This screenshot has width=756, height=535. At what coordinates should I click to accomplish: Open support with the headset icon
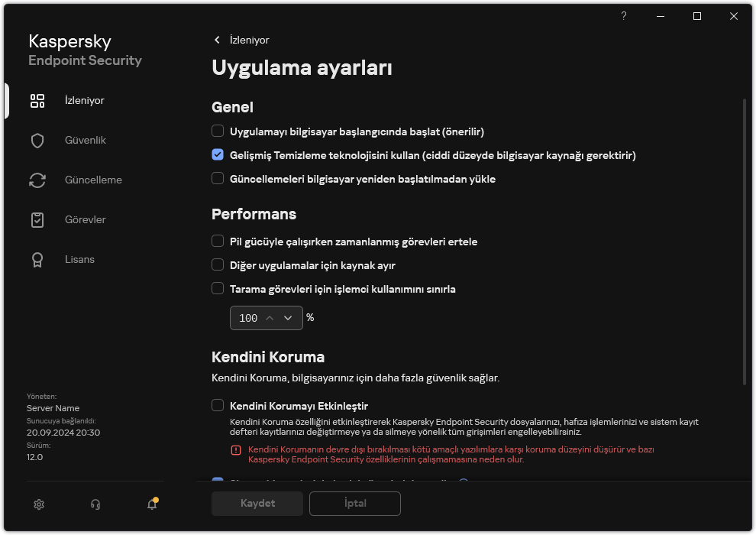[x=95, y=504]
